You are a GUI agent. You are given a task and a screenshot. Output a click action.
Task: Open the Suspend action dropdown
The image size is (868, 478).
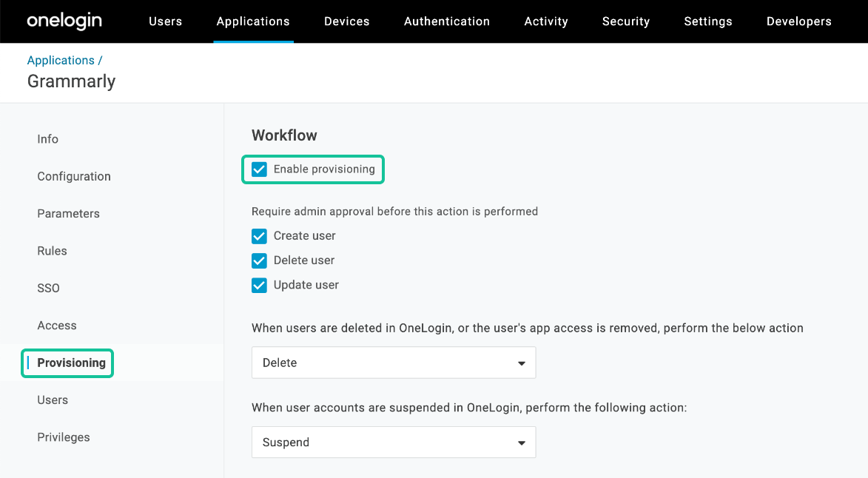pyautogui.click(x=394, y=442)
